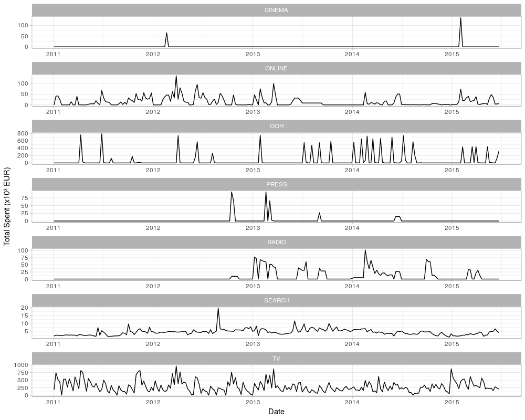Click the early-2015 spike in the CINEMA line

click(461, 18)
